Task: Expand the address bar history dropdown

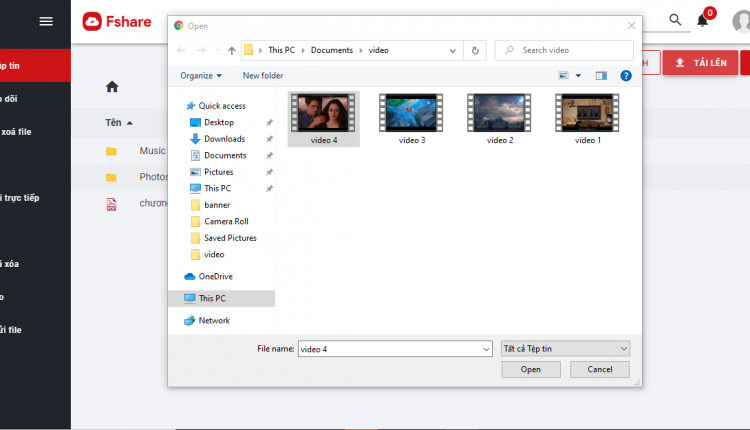Action: 452,50
